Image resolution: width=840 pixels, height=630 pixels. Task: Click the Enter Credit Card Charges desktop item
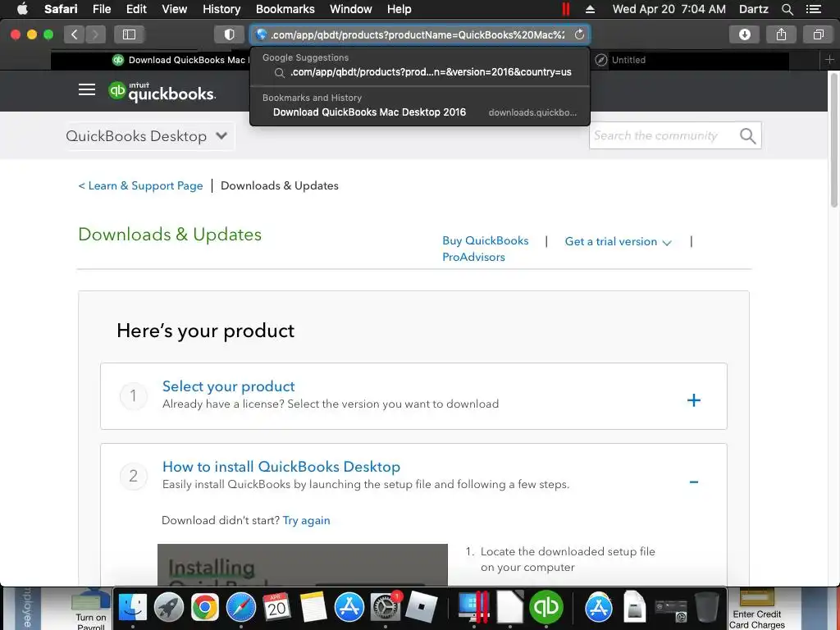(x=756, y=609)
